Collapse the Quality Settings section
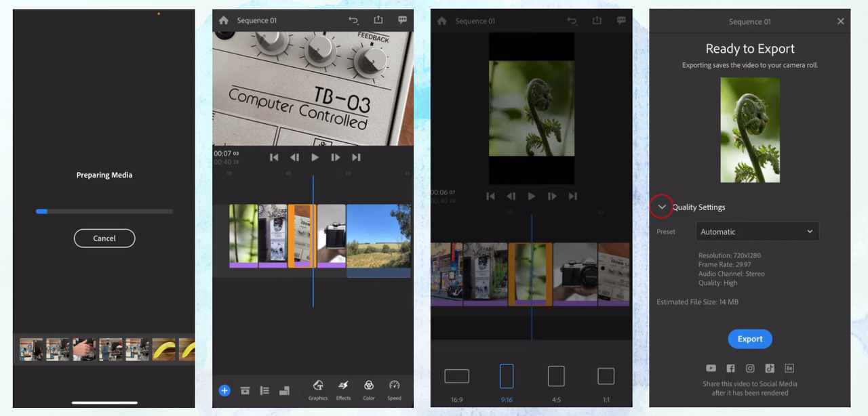868x416 pixels. (x=662, y=207)
